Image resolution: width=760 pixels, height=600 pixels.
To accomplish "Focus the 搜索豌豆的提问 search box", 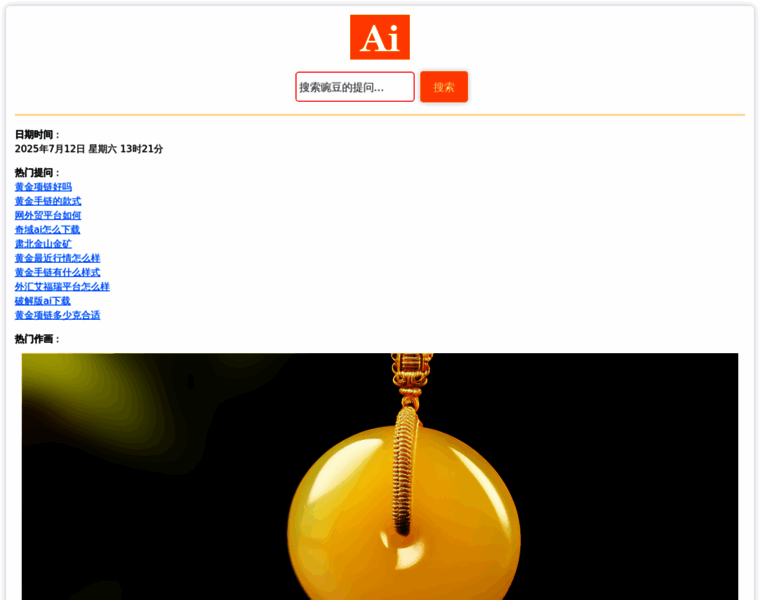I will tap(355, 87).
